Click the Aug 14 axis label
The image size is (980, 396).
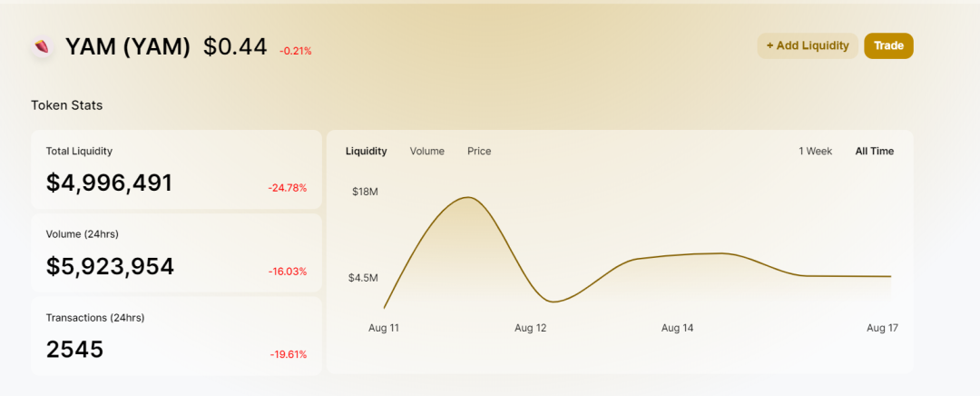point(678,328)
